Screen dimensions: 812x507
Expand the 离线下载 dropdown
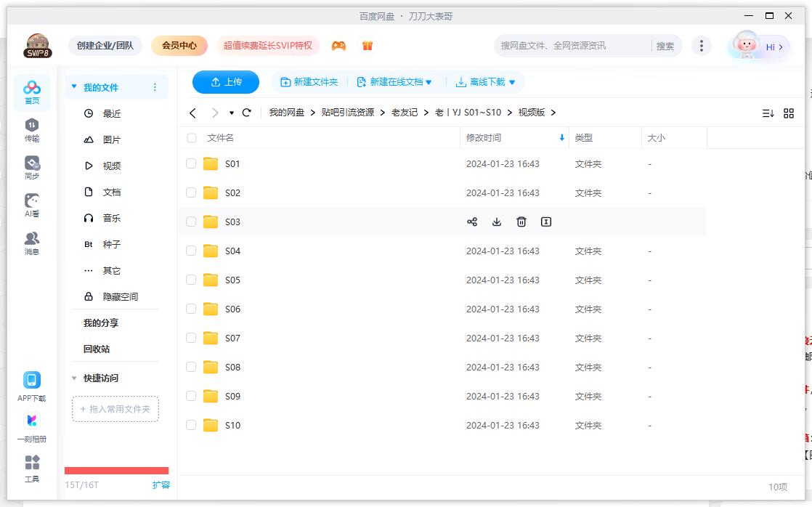click(x=511, y=82)
